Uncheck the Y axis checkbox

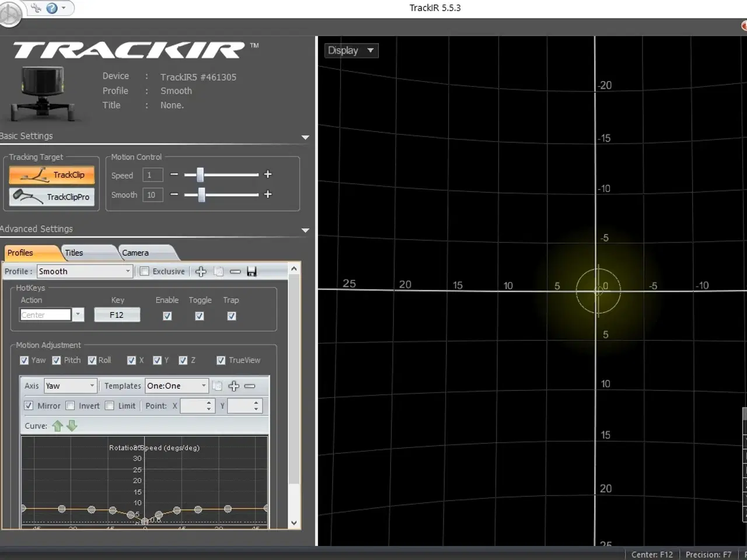coord(157,360)
